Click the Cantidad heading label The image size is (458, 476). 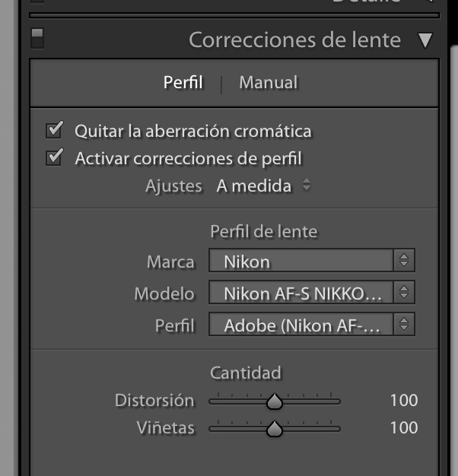point(246,373)
